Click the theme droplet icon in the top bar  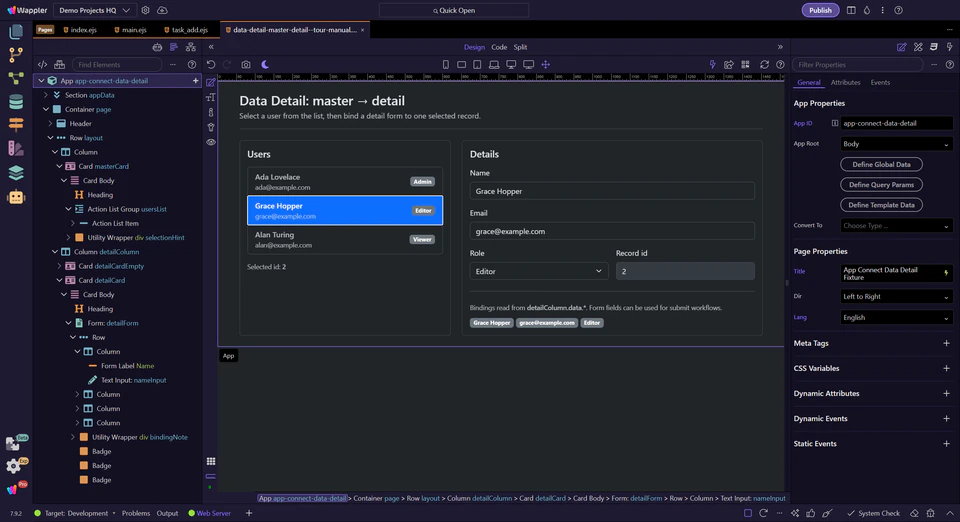pos(867,10)
